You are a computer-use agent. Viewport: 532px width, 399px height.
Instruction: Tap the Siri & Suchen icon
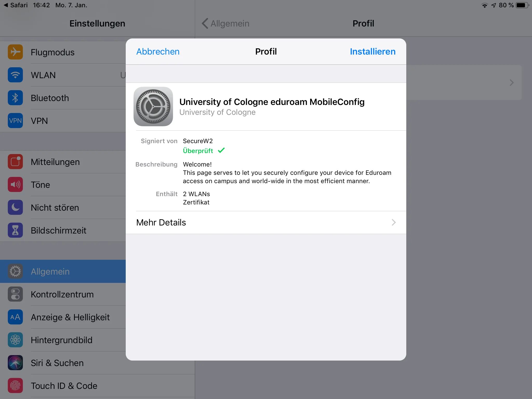15,363
